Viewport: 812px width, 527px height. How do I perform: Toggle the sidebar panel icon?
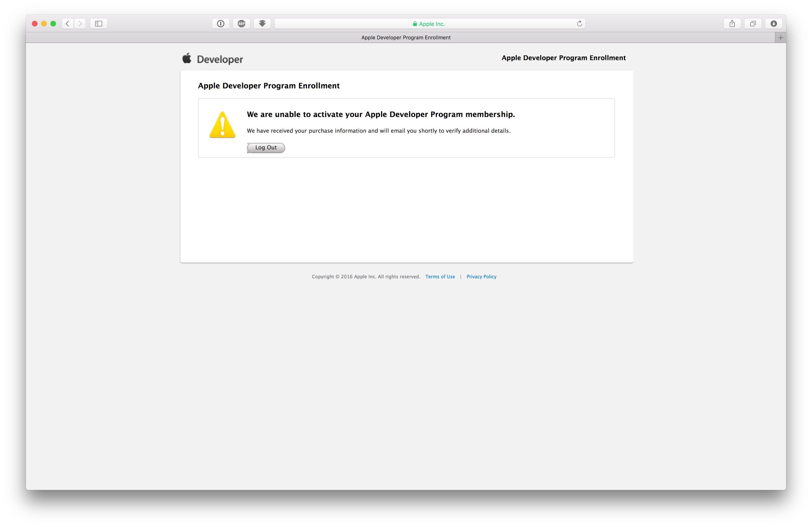point(99,23)
